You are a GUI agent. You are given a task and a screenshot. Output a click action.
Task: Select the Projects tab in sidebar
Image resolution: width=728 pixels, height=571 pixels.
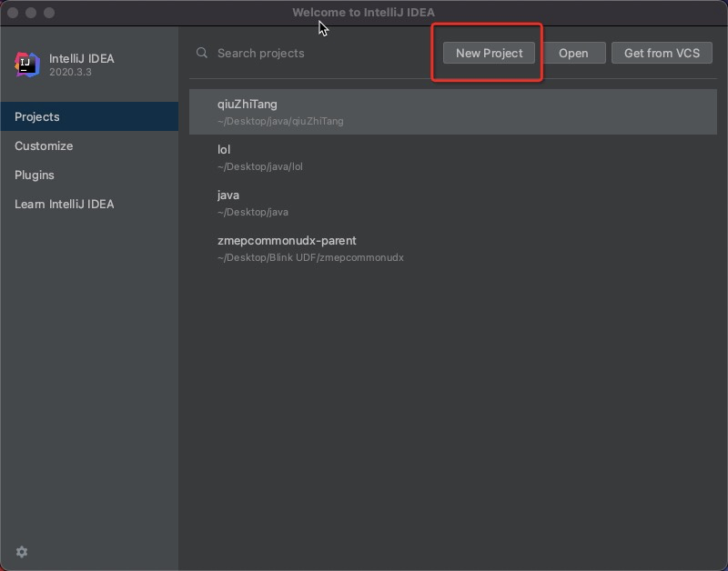point(89,116)
